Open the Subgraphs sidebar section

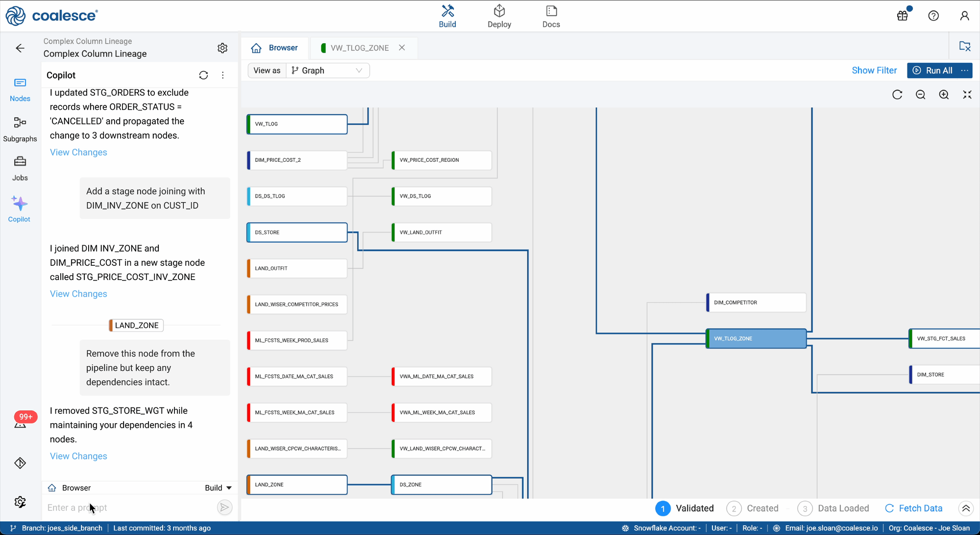20,129
